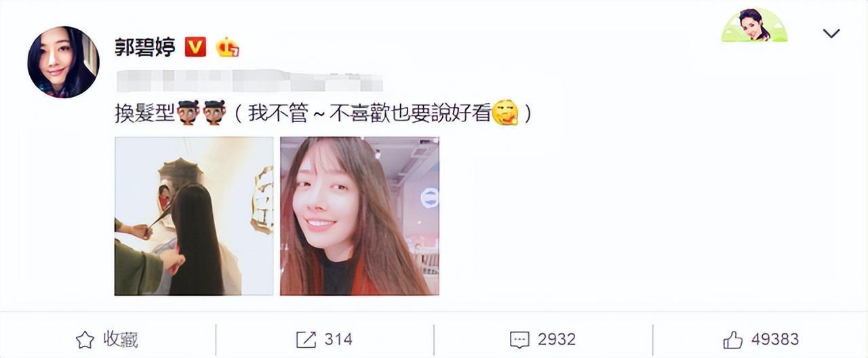Open the smiling selfie photo thumbnail
The height and width of the screenshot is (358, 868).
tap(359, 216)
